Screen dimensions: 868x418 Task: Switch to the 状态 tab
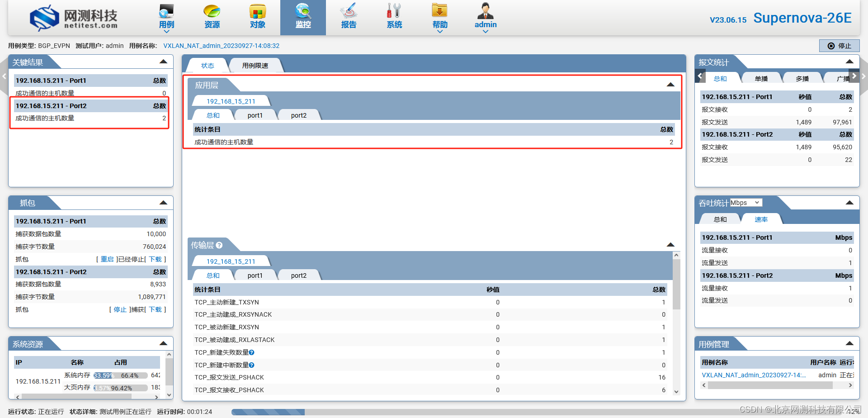pyautogui.click(x=208, y=66)
